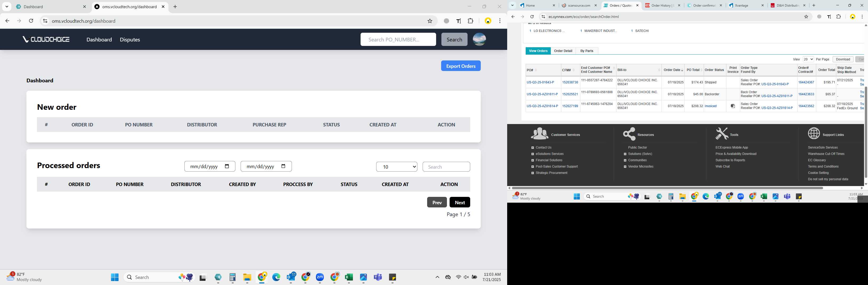The height and width of the screenshot is (285, 868).
Task: Go back in the Synnex browser window
Action: pos(513,16)
